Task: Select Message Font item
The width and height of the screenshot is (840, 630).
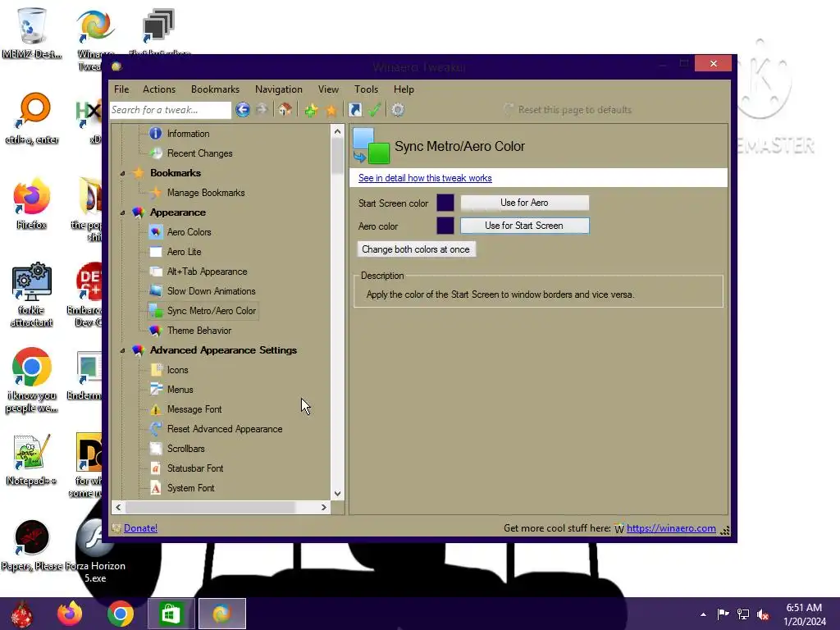Action: (194, 409)
